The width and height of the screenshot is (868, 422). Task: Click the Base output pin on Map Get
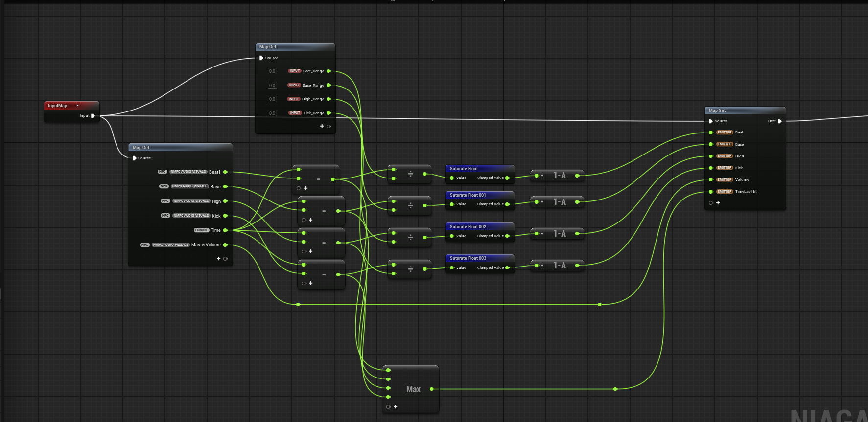pos(225,187)
